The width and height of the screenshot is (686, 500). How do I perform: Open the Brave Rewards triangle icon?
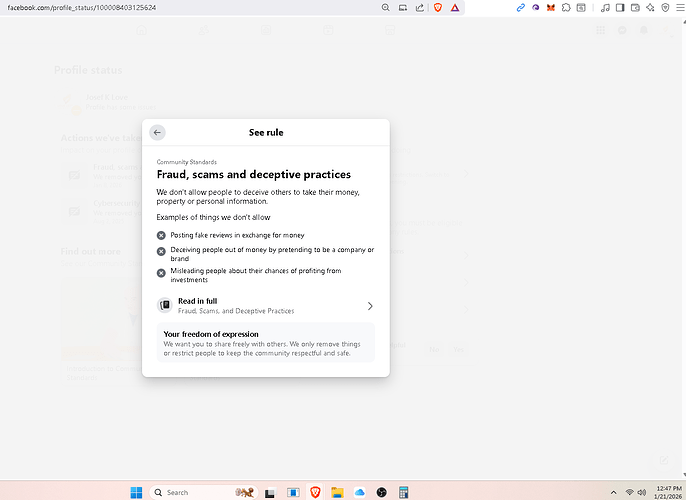click(455, 7)
